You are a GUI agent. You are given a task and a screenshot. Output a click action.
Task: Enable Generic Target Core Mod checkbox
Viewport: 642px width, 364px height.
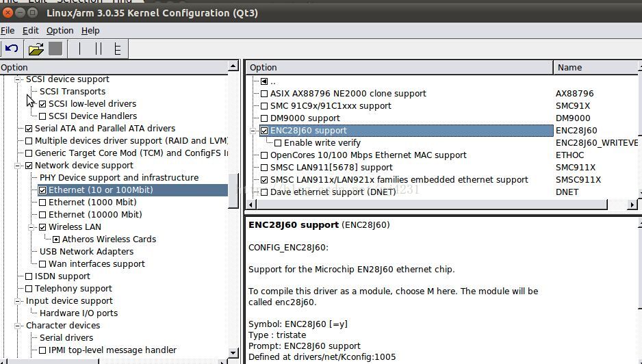[29, 153]
